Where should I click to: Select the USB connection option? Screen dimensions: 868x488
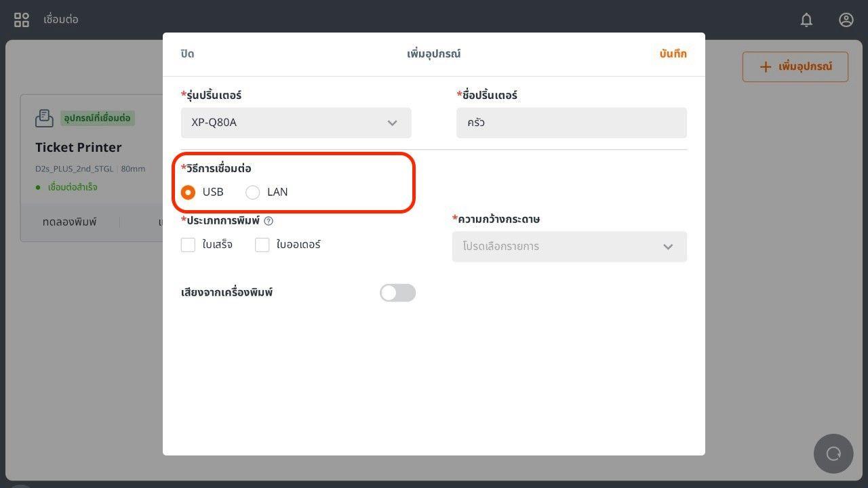(x=189, y=192)
